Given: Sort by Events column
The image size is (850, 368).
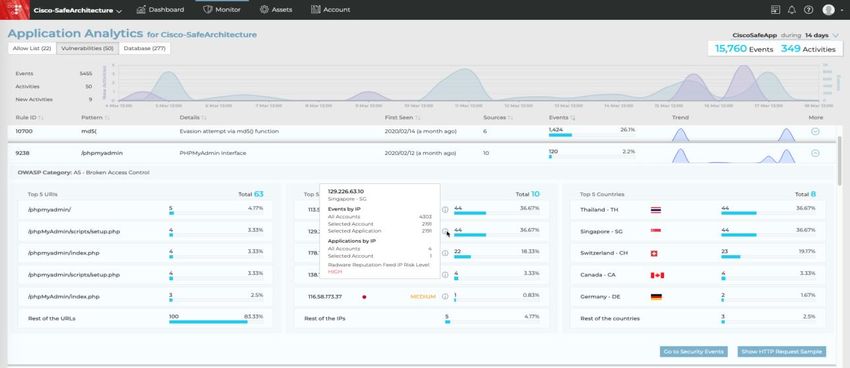Looking at the screenshot, I should click(x=562, y=117).
